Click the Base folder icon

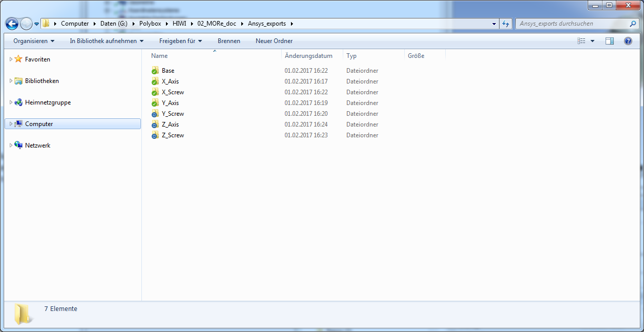click(155, 71)
